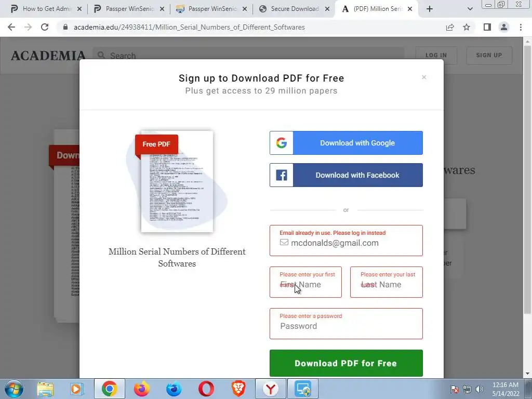The width and height of the screenshot is (532, 399).
Task: Click the LOG IN button
Action: click(436, 55)
